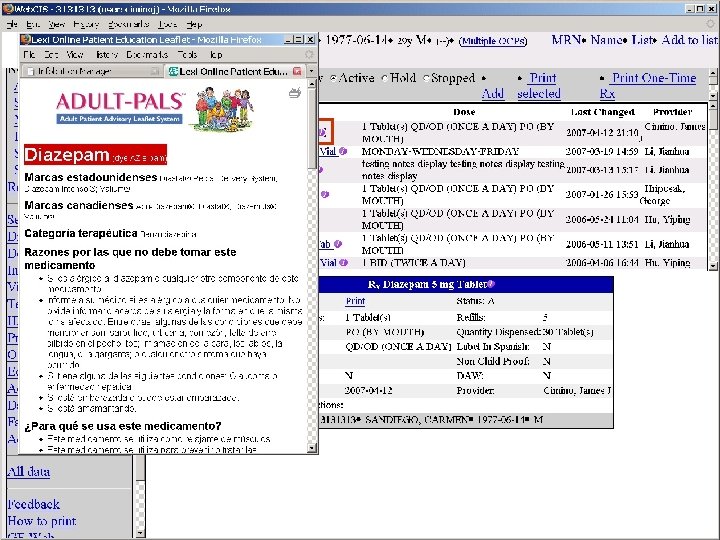Image resolution: width=720 pixels, height=540 pixels.
Task: Click the Last Changed column header
Action: [x=602, y=112]
